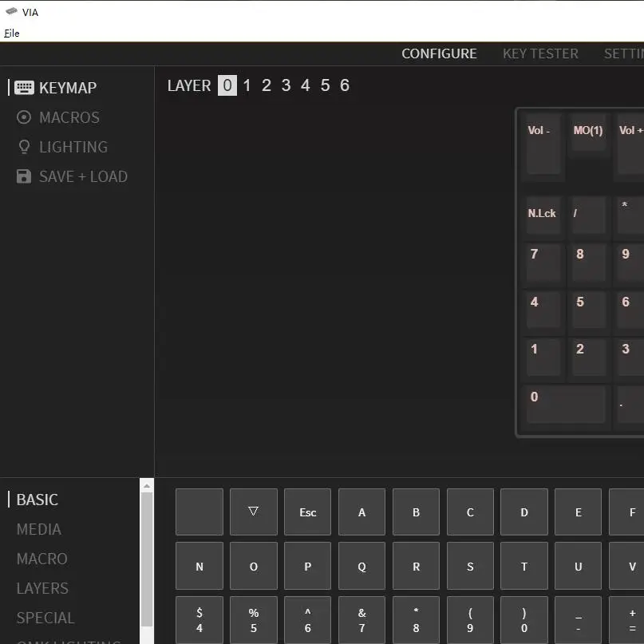Click the category list scrollbar up arrow
Viewport: 644px width, 644px height.
coord(147,485)
